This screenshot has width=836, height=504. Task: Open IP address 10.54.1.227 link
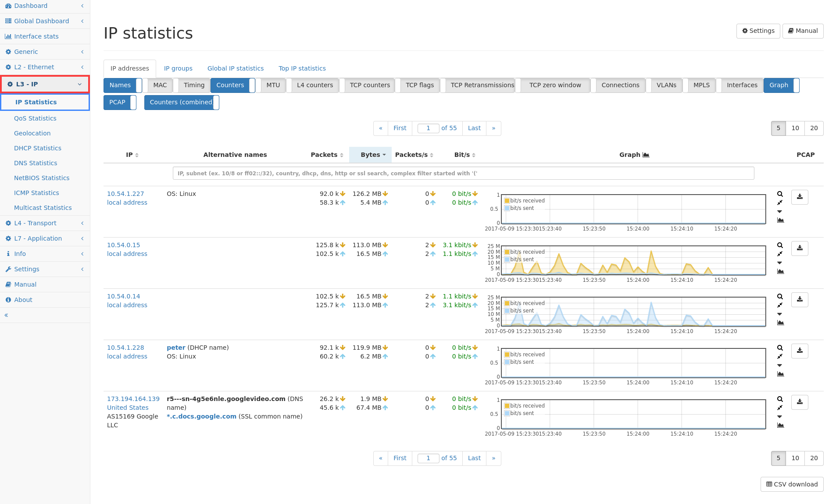coord(125,194)
